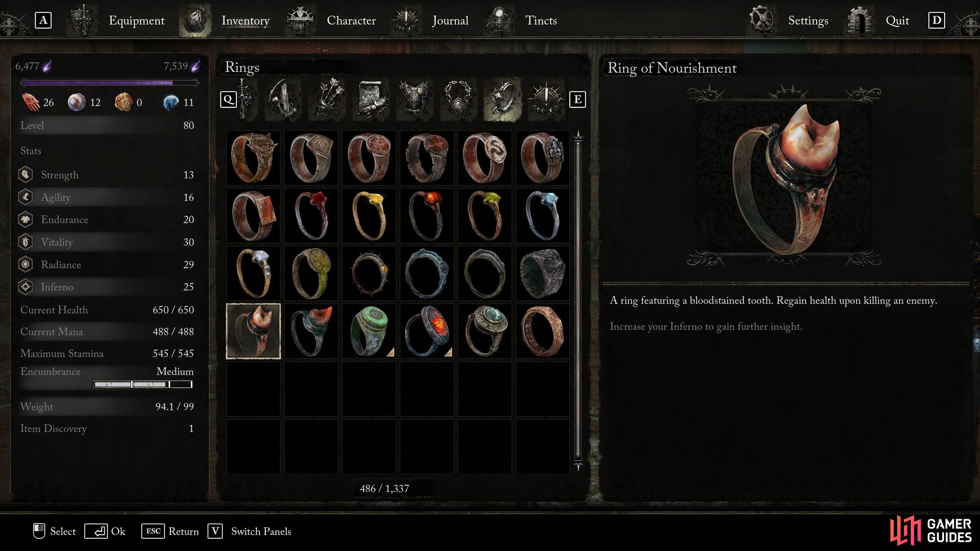Select the red-gem ring in second row
The height and width of the screenshot is (551, 980).
[311, 215]
